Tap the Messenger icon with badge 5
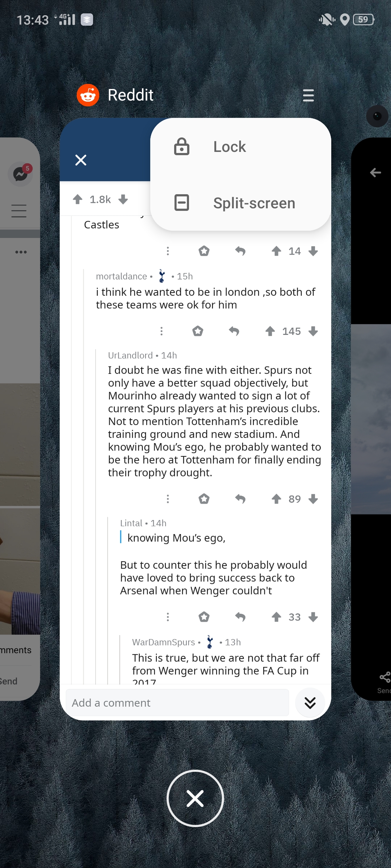 click(21, 174)
